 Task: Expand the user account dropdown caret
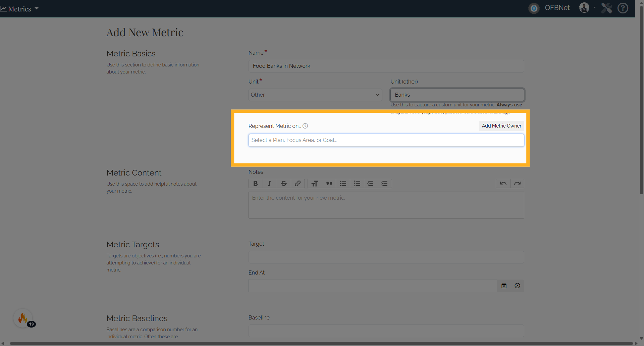(595, 7)
